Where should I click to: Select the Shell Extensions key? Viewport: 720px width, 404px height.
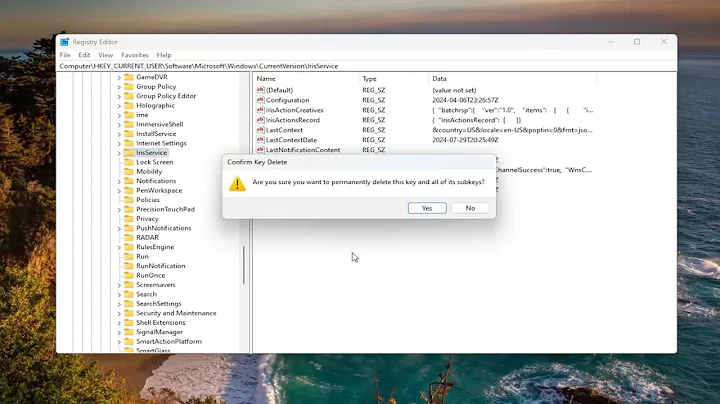click(161, 322)
